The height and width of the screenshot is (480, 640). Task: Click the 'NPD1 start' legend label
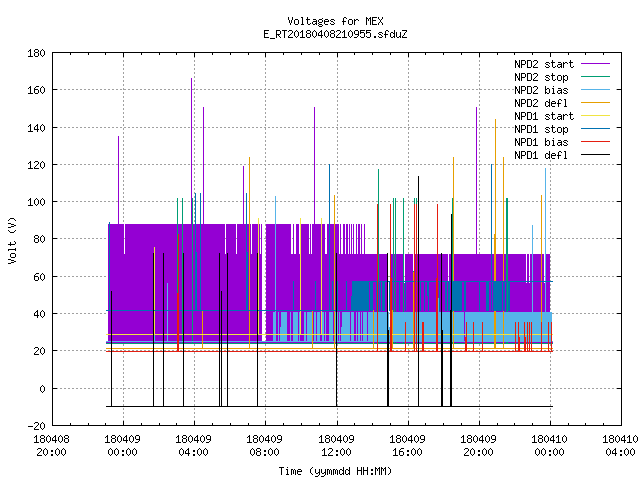544,116
